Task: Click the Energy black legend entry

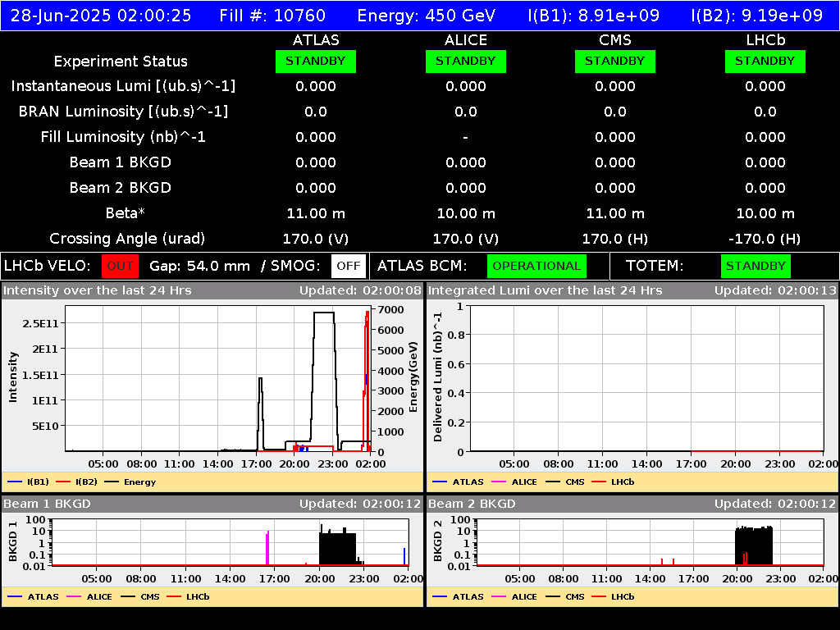Action: coord(130,482)
